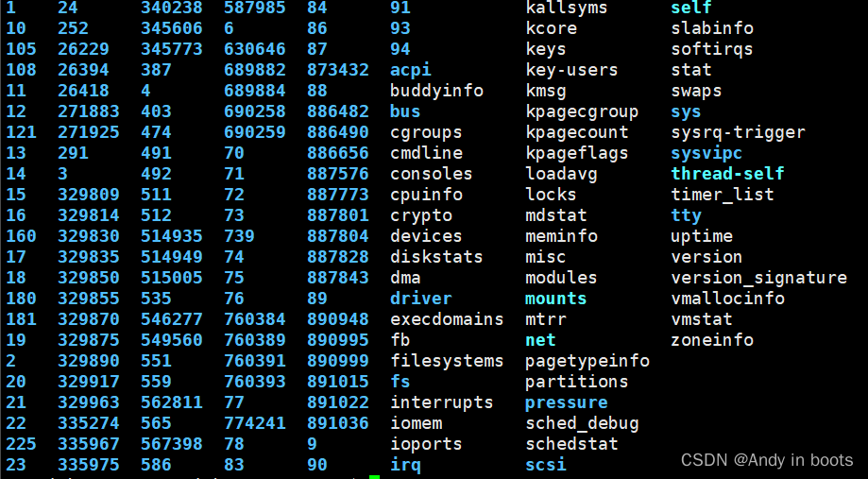Select the fs directory entry

(400, 382)
